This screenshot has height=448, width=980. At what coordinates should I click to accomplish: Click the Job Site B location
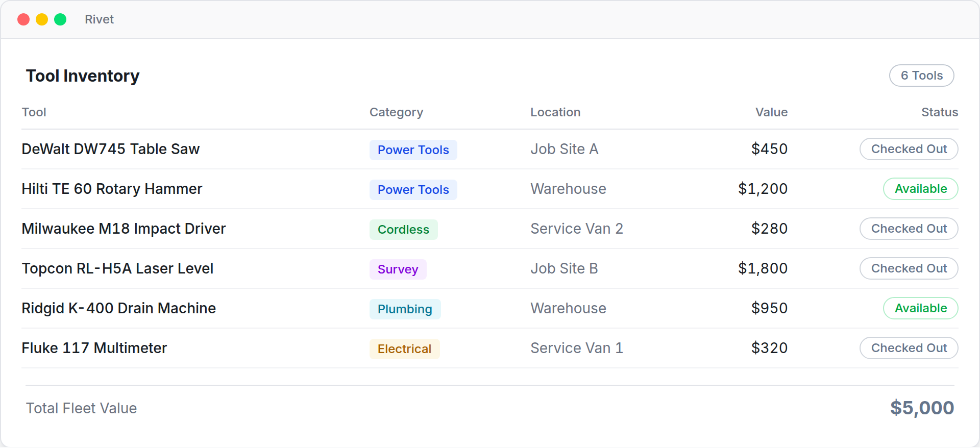click(x=564, y=268)
